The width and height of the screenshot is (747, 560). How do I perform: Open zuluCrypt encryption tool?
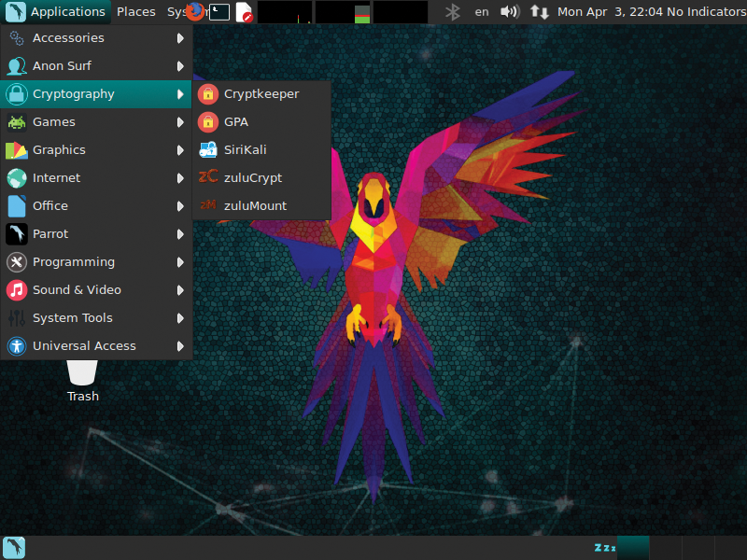252,177
